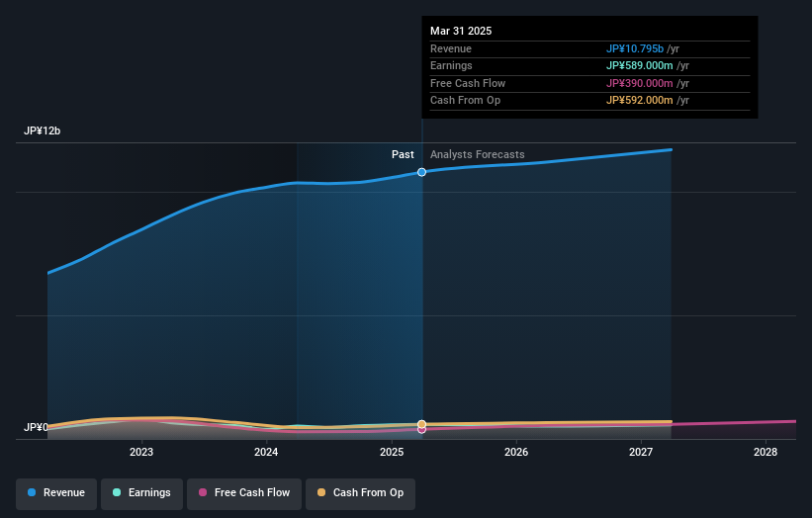The image size is (812, 518).
Task: Toggle the Earnings legend button
Action: tap(141, 493)
